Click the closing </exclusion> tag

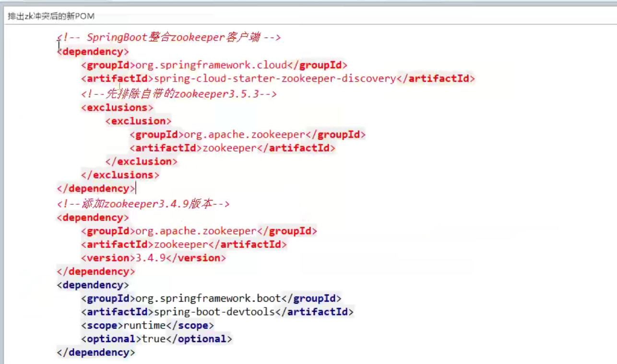pos(141,162)
